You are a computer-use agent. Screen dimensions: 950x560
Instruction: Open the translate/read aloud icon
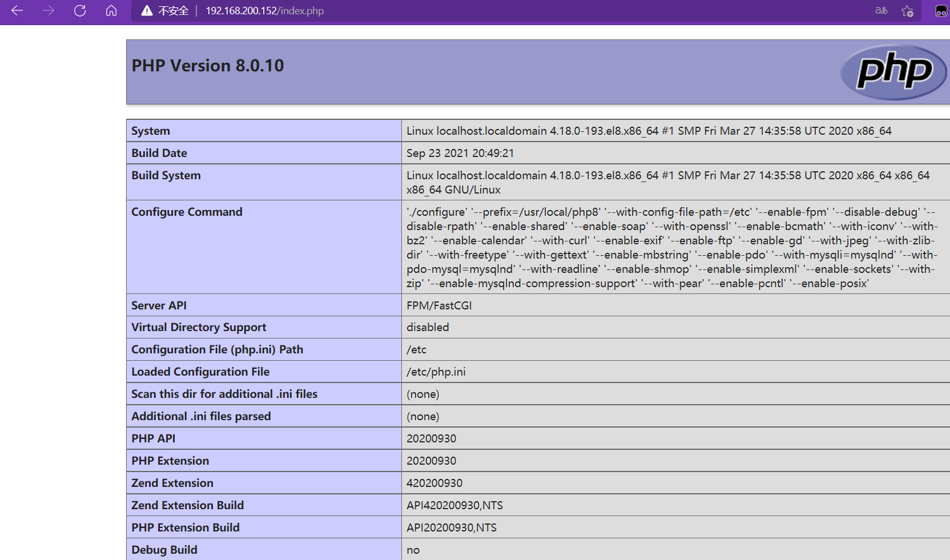coord(881,11)
